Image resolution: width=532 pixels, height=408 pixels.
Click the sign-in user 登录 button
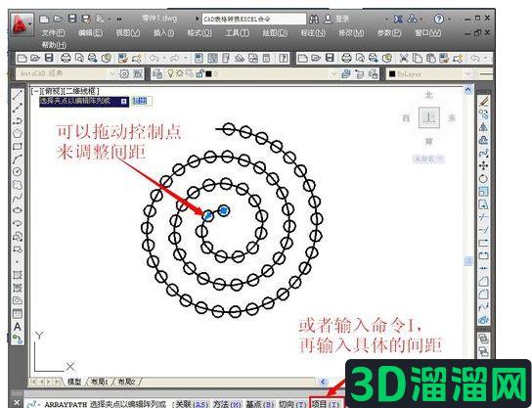(336, 19)
